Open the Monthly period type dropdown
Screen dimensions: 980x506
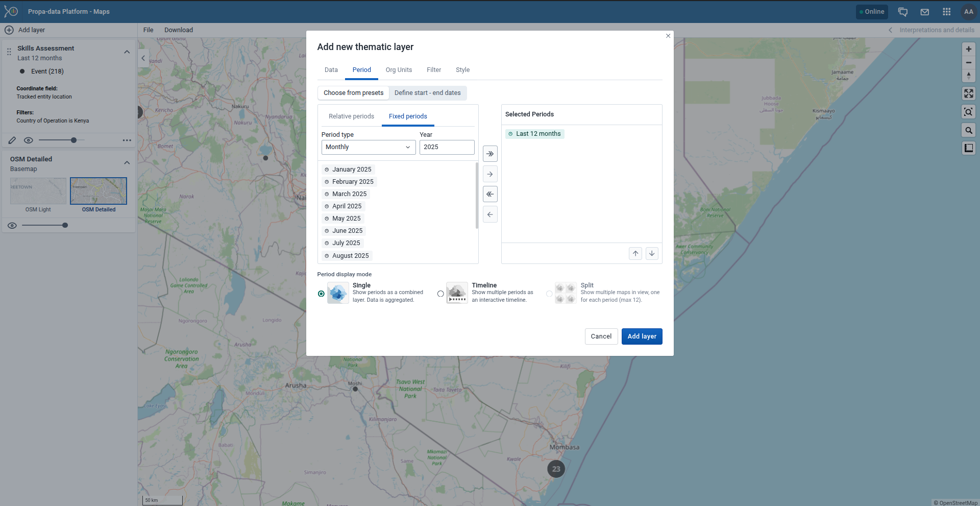367,147
